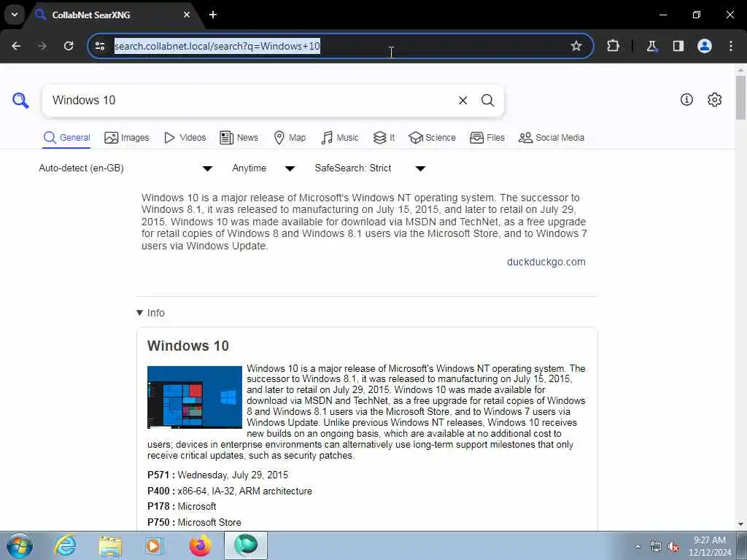Viewport: 747px width, 560px height.
Task: Open the Anytime time-range dropdown
Action: (263, 168)
